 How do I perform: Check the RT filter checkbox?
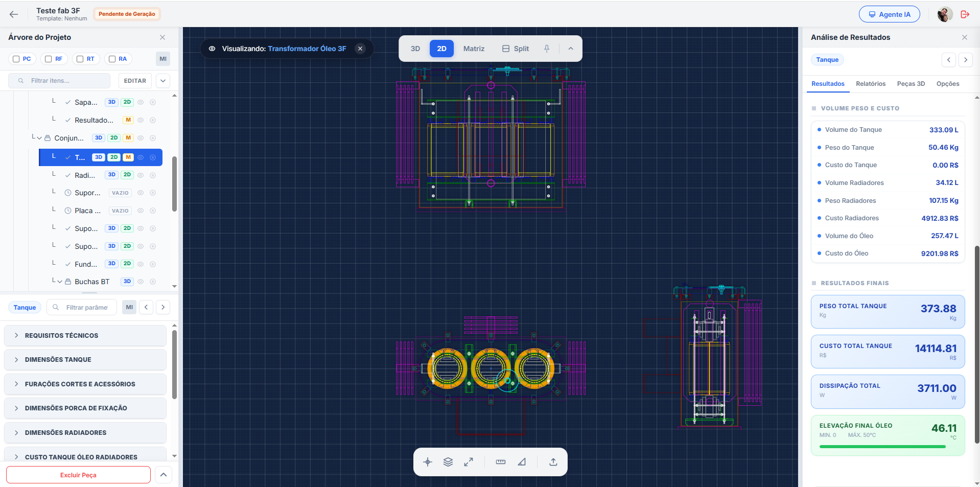pyautogui.click(x=80, y=59)
